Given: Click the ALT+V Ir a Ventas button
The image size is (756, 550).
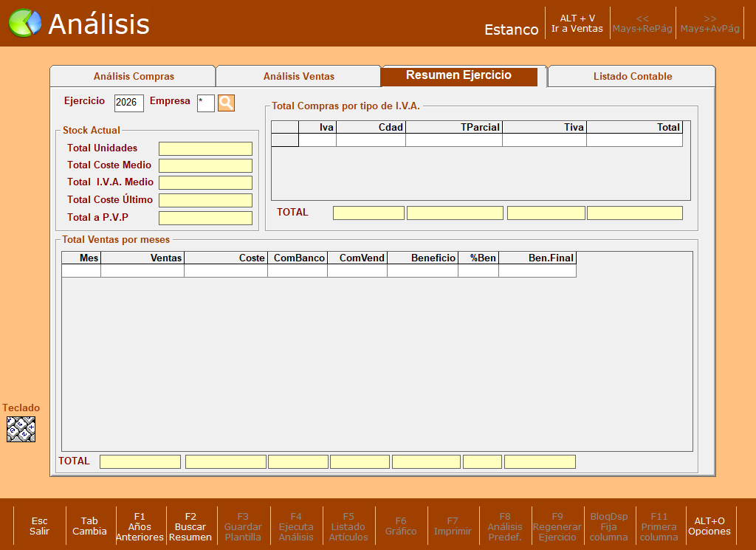Looking at the screenshot, I should [x=577, y=23].
